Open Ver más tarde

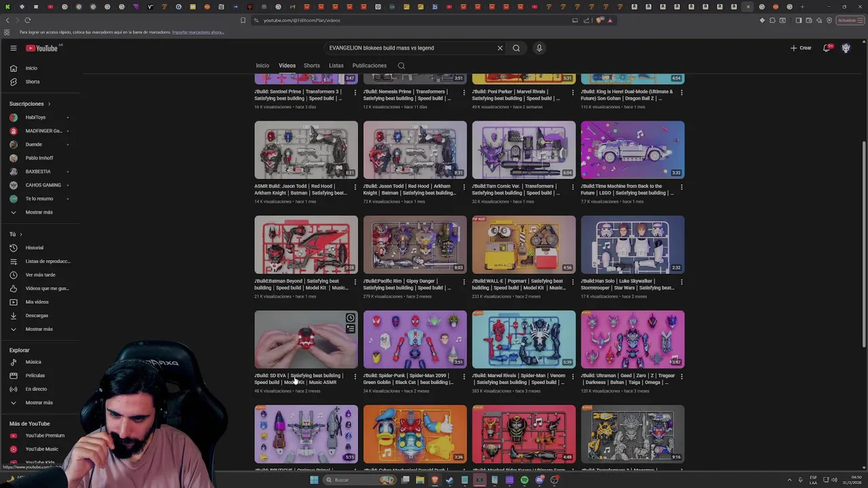coord(41,275)
